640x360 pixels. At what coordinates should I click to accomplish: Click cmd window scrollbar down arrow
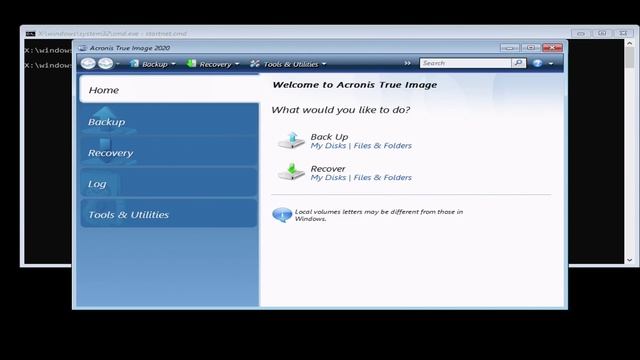point(629,260)
